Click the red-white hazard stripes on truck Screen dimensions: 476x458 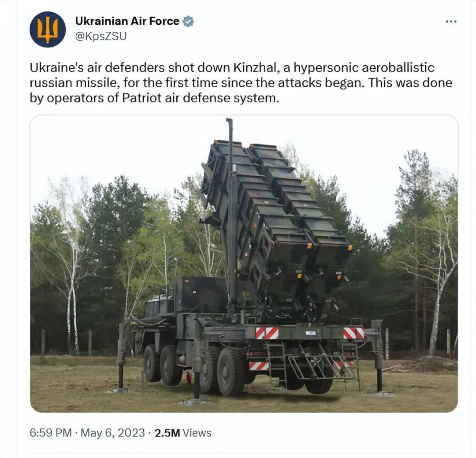[267, 333]
